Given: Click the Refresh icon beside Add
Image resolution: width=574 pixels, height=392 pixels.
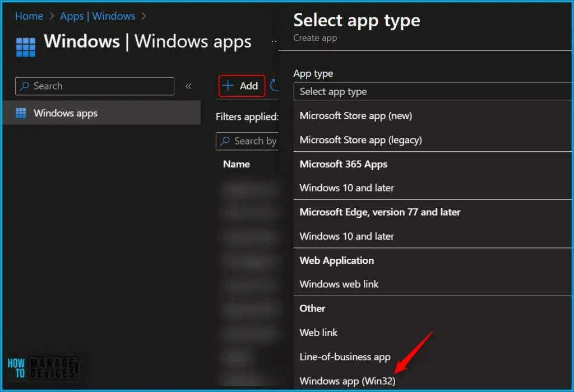Looking at the screenshot, I should click(x=274, y=86).
